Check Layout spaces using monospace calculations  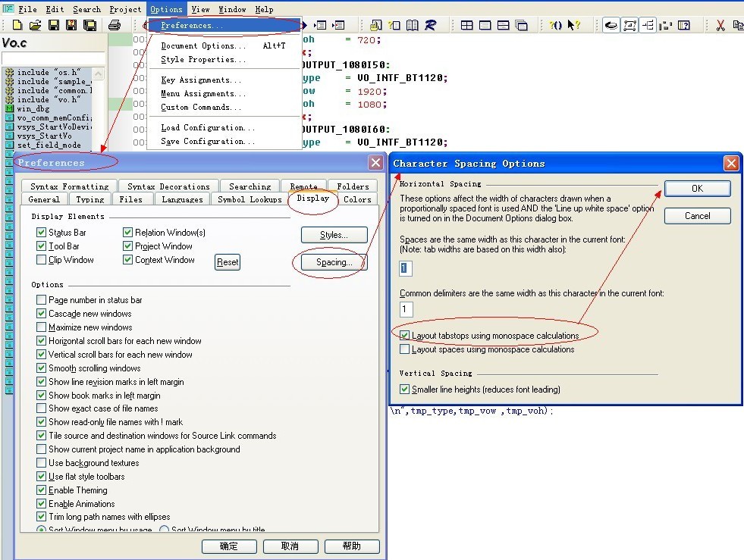[x=405, y=349]
